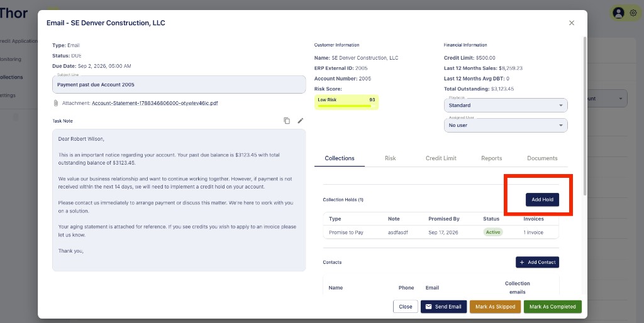Open Monitoring in the background sidebar
This screenshot has height=323, width=644.
(11, 59)
